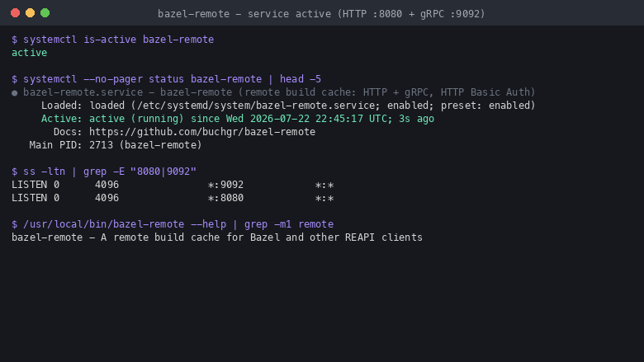Click the red close window button
Viewport: 644px width, 362px height.
coord(15,13)
